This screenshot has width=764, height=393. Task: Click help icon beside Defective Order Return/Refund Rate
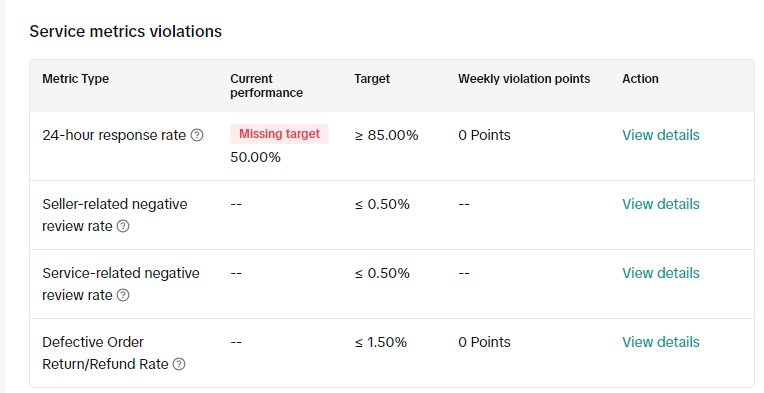coord(179,364)
